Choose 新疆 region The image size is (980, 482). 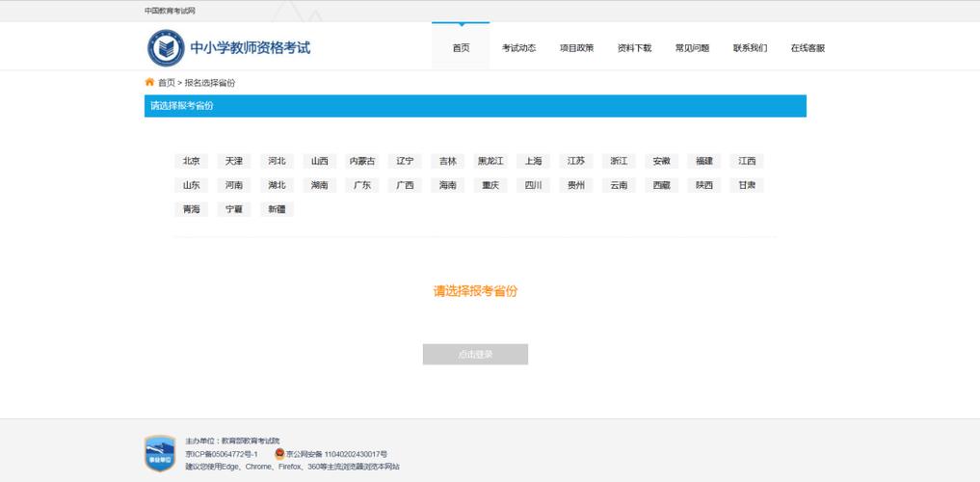pos(277,209)
